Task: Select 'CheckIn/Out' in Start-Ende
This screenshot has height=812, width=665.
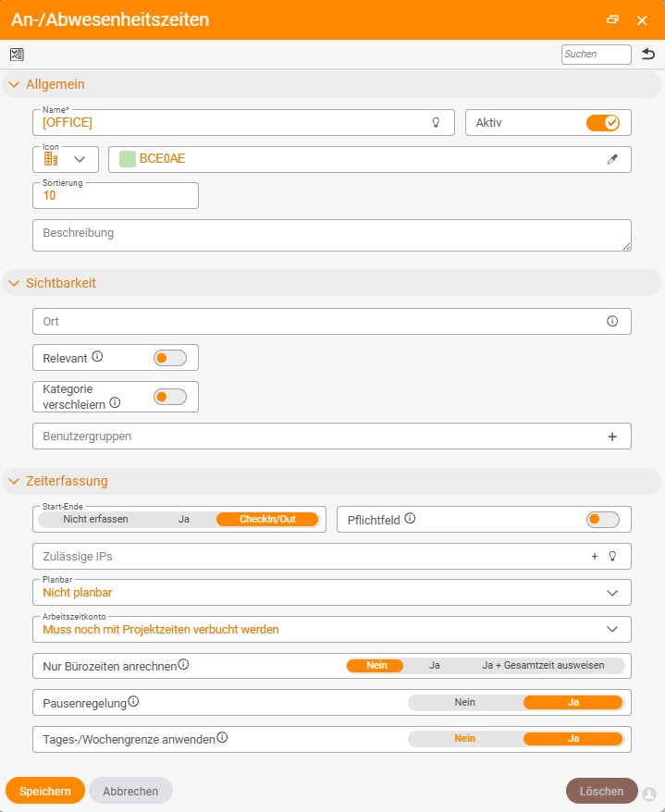Action: point(267,520)
